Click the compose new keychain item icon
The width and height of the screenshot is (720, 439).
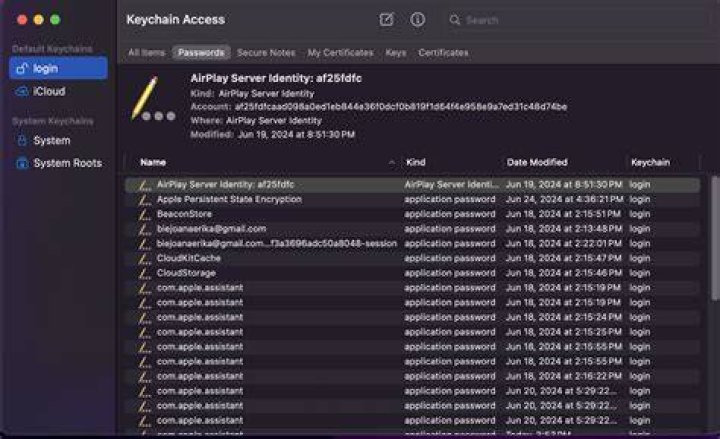(386, 19)
